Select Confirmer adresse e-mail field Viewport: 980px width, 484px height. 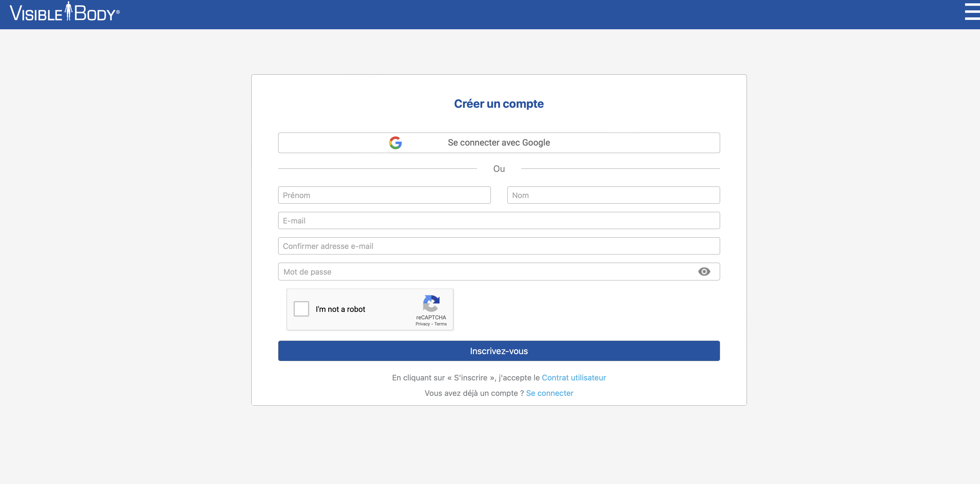point(499,246)
